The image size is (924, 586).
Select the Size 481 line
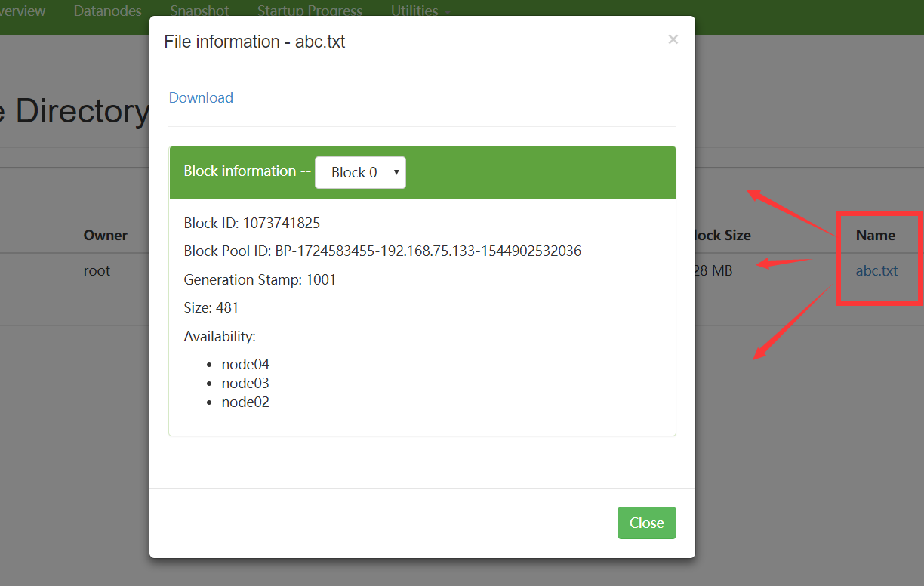pyautogui.click(x=211, y=307)
